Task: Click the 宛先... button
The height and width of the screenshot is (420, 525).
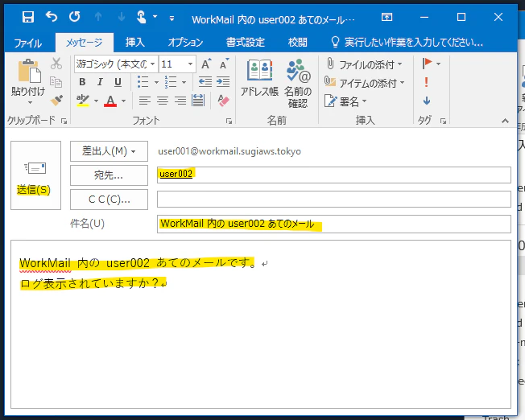Action: tap(109, 175)
